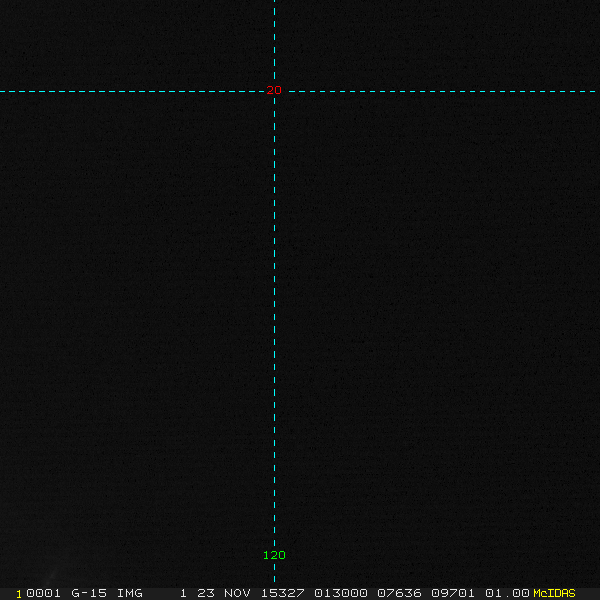Select the yellow frame number 1
The height and width of the screenshot is (600, 600).
(19, 594)
